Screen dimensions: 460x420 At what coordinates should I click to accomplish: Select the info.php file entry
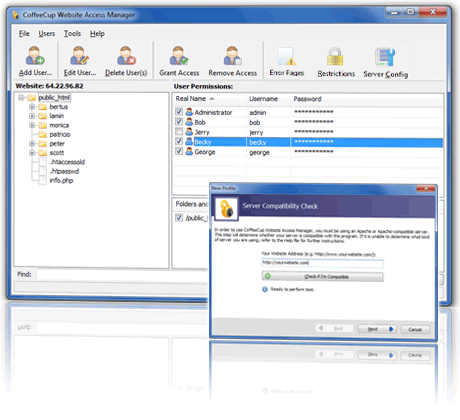tap(61, 181)
